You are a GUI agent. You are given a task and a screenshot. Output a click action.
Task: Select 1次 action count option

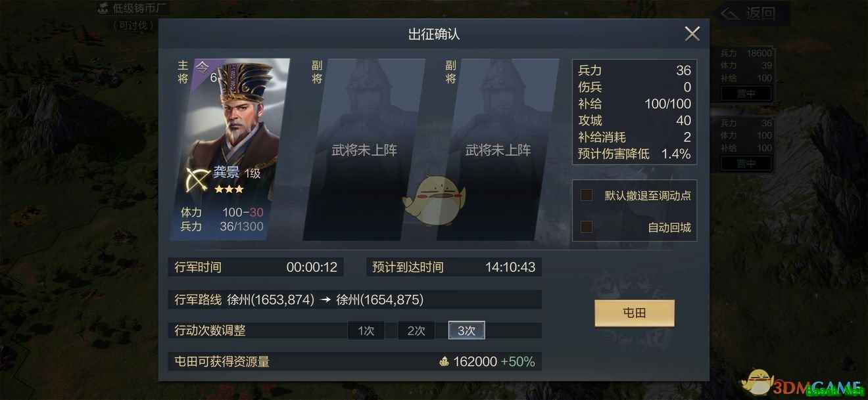366,330
